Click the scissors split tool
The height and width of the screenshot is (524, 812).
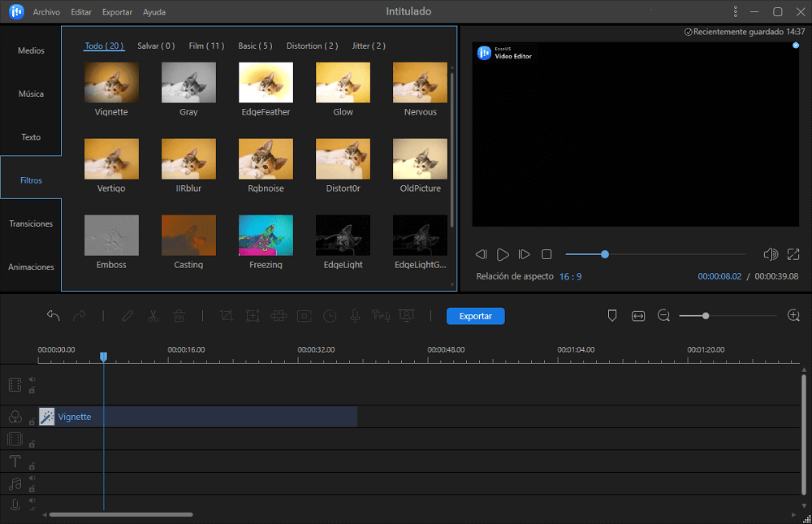[153, 316]
